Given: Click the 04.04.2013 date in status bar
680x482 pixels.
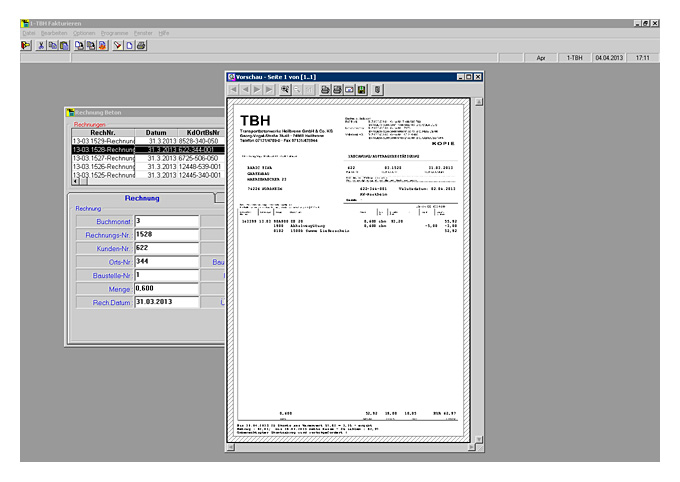Looking at the screenshot, I should (x=609, y=58).
